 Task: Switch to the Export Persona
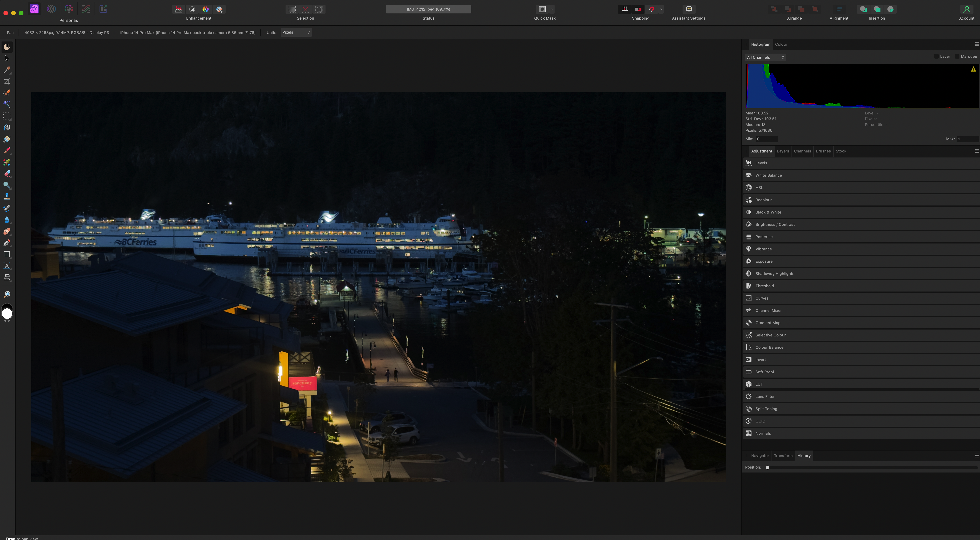(103, 9)
